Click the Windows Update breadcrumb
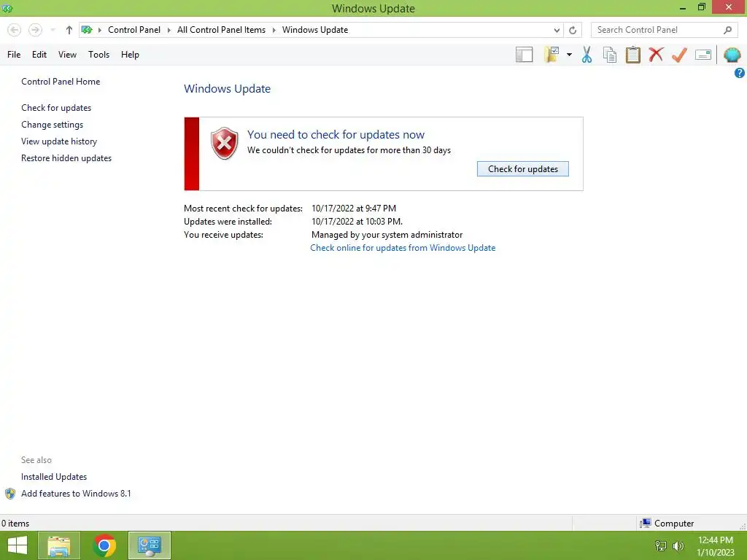 click(x=315, y=30)
